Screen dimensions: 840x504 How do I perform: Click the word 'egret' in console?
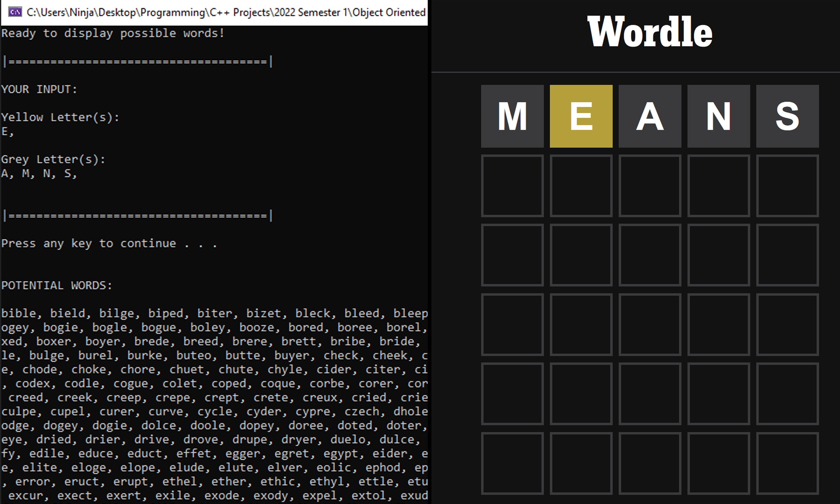(292, 454)
